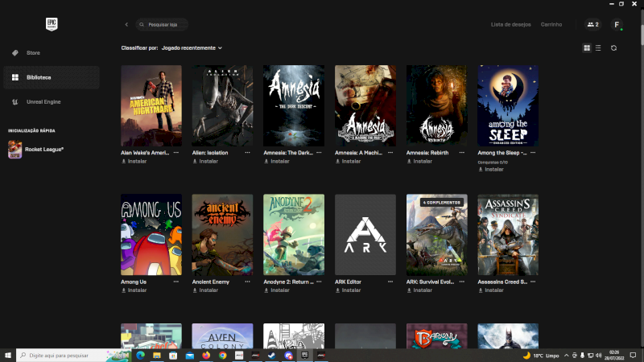Open the Carrinho link
644x362 pixels.
551,25
